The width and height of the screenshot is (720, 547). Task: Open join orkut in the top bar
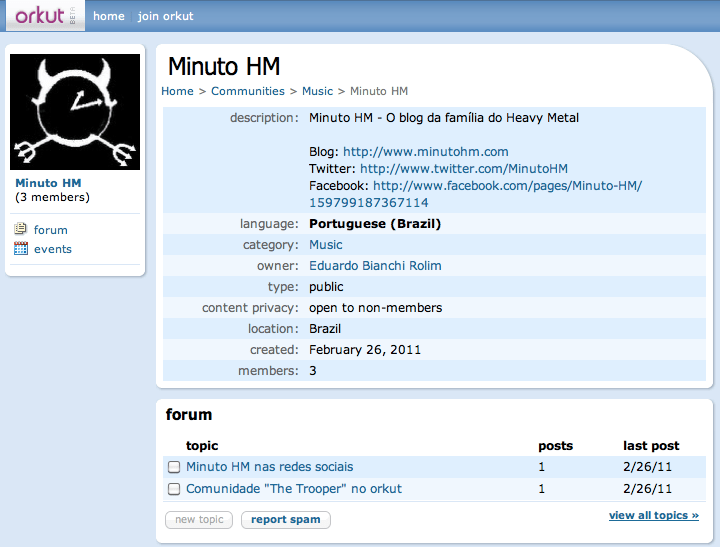coord(166,16)
